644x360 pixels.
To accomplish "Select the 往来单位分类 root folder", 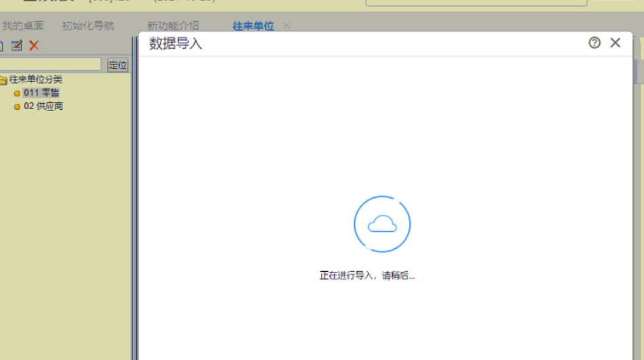I will click(35, 79).
